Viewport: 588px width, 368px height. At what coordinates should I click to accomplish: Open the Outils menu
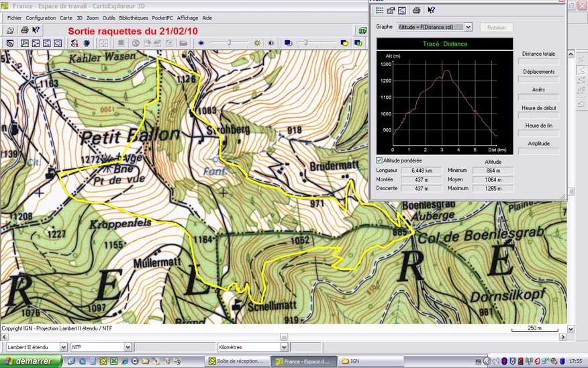point(109,17)
